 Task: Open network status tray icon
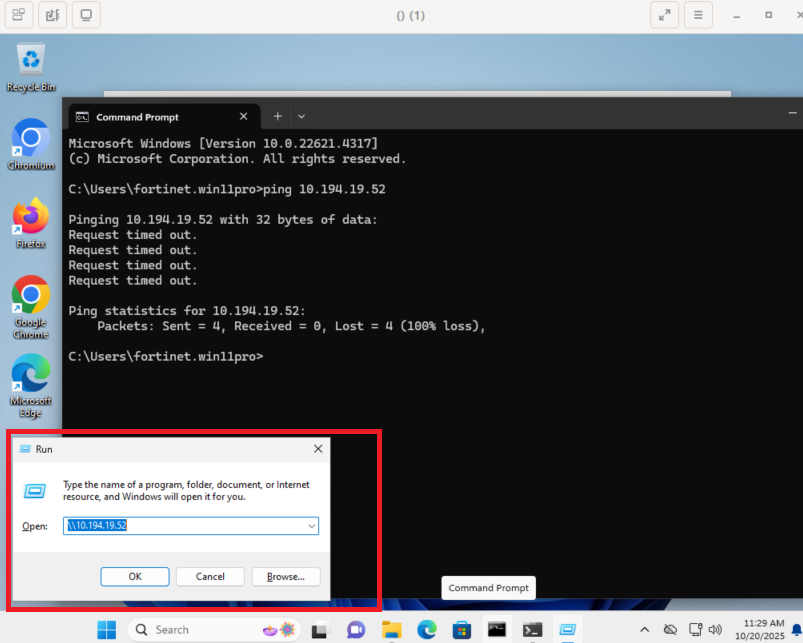tap(695, 630)
